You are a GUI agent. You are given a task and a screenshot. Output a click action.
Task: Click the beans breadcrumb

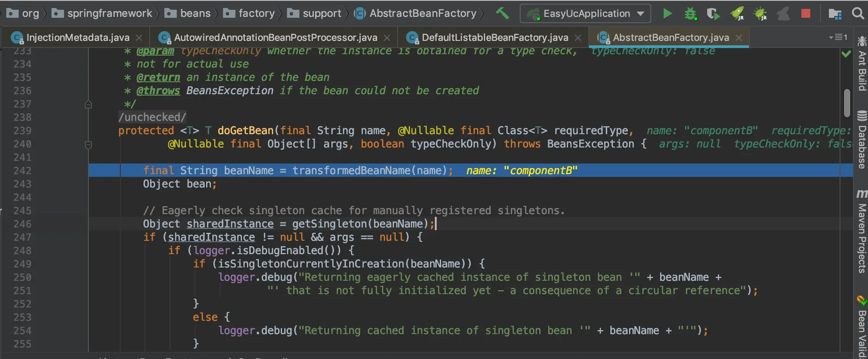tap(187, 13)
